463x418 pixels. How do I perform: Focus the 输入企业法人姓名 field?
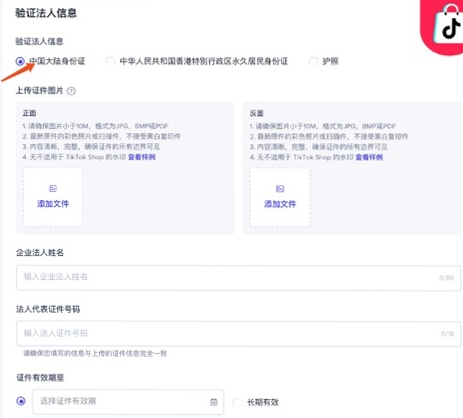point(239,278)
